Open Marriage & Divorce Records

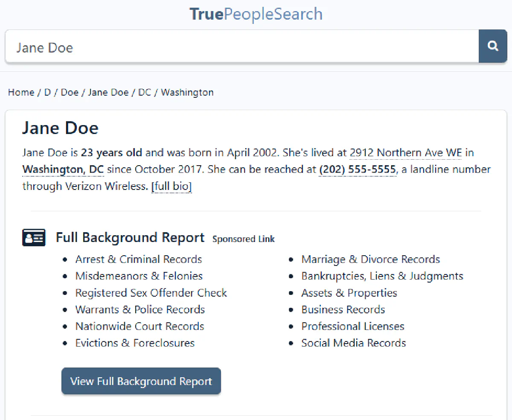click(370, 259)
